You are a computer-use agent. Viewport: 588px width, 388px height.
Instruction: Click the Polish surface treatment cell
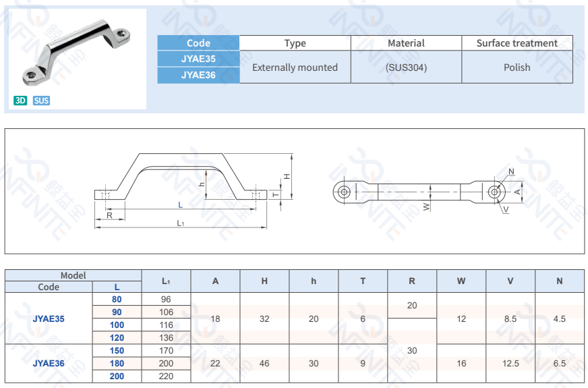pos(517,67)
